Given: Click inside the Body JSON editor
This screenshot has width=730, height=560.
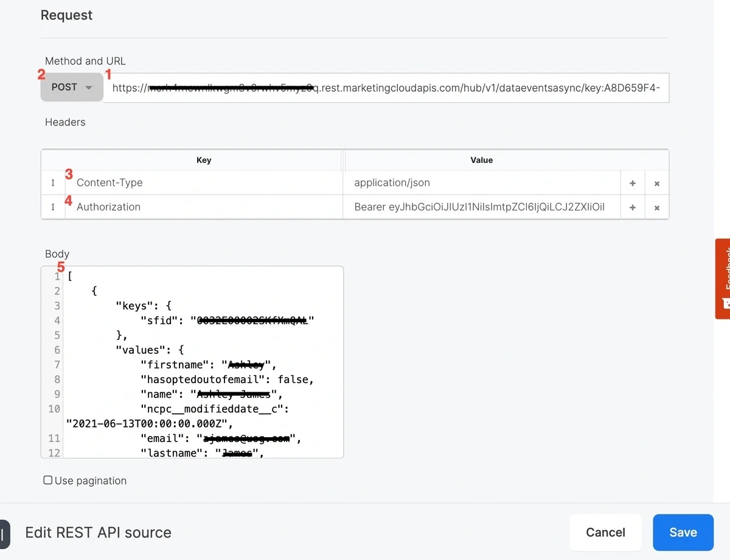Looking at the screenshot, I should point(192,362).
